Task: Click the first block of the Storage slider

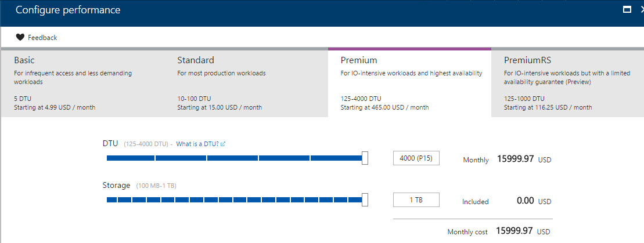Action: point(111,200)
